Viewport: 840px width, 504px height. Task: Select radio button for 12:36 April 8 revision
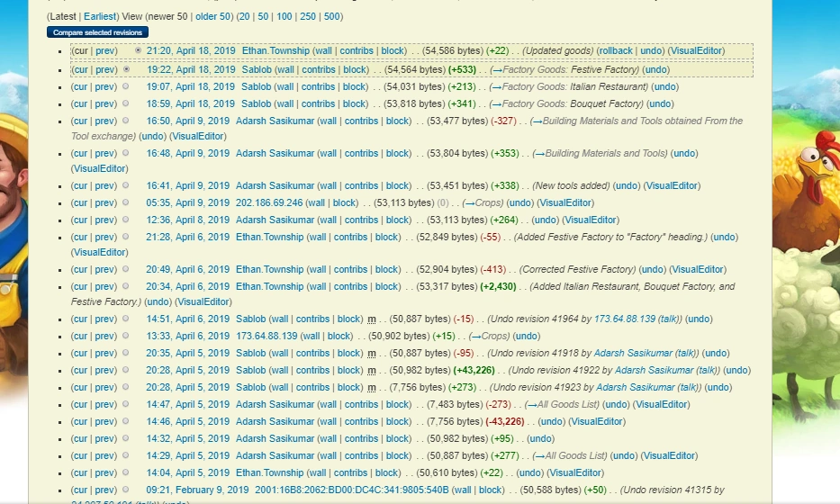coord(126,220)
